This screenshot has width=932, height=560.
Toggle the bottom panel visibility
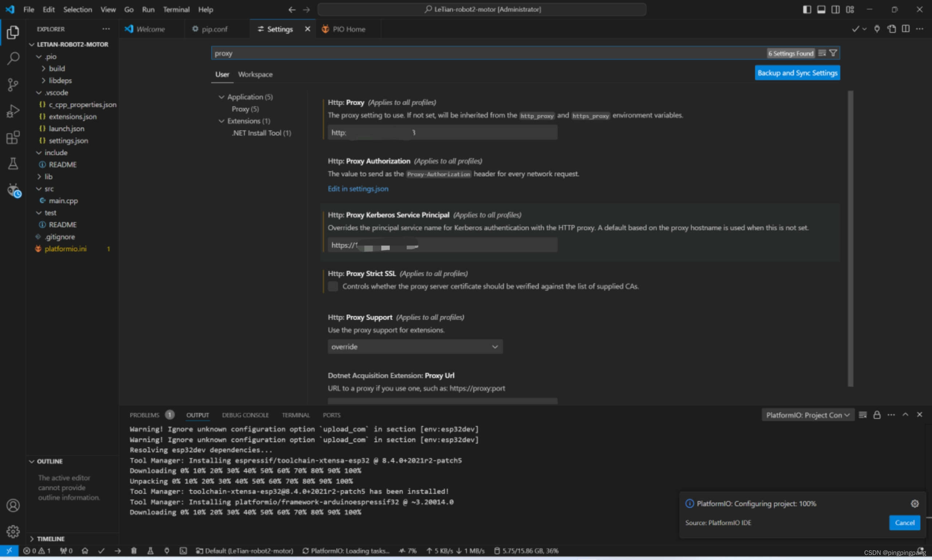point(822,9)
